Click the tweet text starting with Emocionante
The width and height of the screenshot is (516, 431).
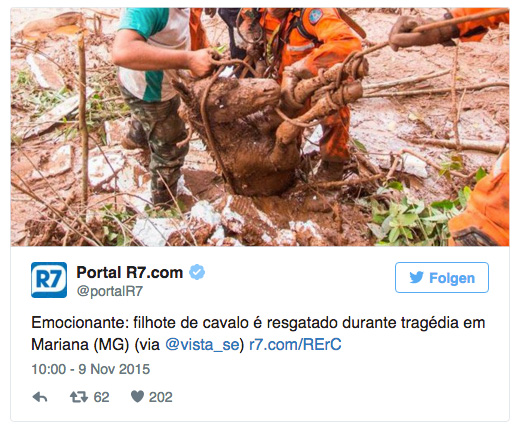coord(258,333)
